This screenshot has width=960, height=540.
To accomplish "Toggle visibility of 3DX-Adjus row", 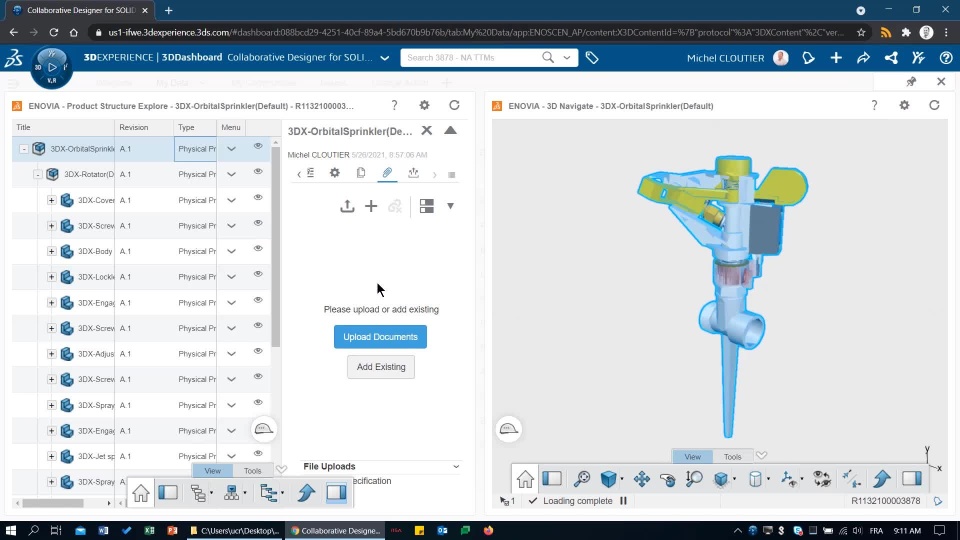I will 258,351.
